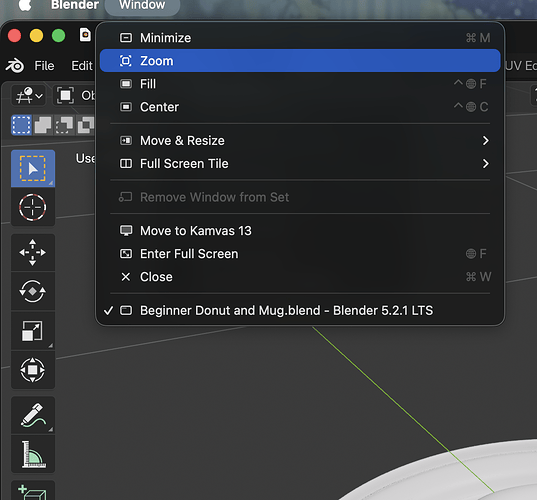Choose Close from Window menu
Image resolution: width=537 pixels, height=500 pixels.
tap(300, 277)
